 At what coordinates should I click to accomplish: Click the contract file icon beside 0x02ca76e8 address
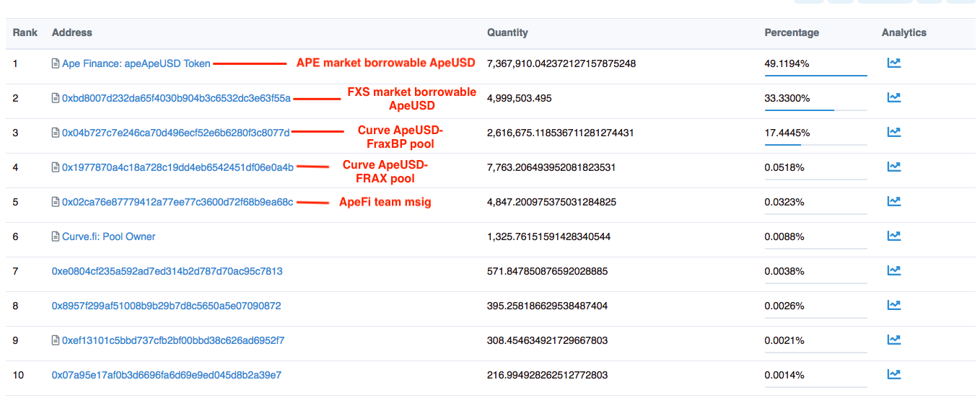[x=56, y=202]
